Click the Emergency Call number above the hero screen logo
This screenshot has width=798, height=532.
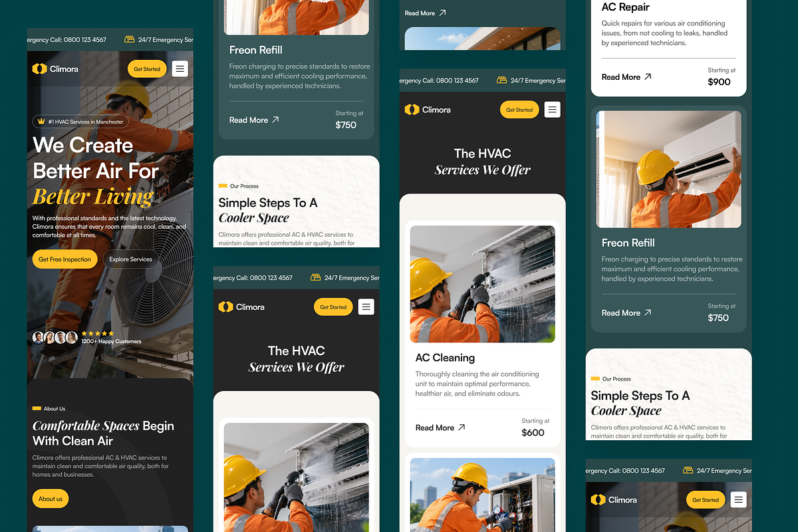coord(66,40)
